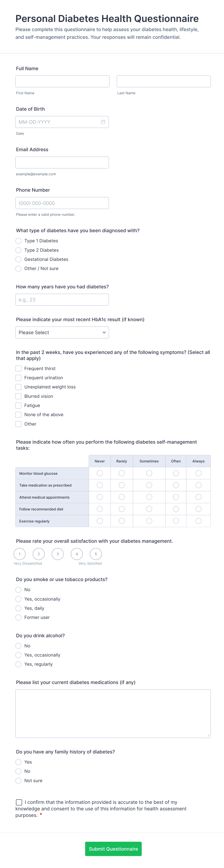Click the First Name input field
Image resolution: width=224 pixels, height=868 pixels.
(x=62, y=81)
